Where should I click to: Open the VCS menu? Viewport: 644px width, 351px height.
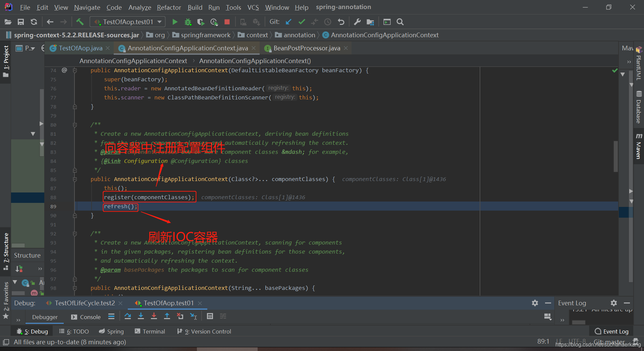click(x=253, y=7)
